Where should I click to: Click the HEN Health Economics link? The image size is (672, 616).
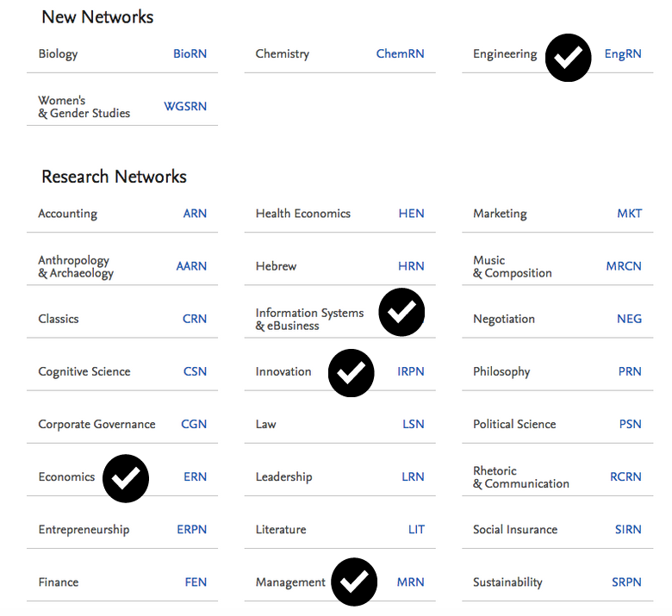[411, 214]
